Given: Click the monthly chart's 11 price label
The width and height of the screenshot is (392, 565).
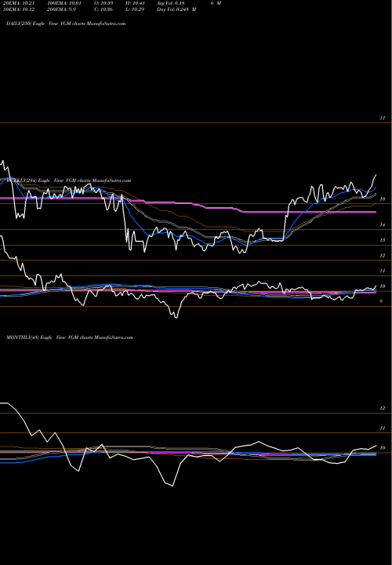Looking at the screenshot, I should (383, 428).
